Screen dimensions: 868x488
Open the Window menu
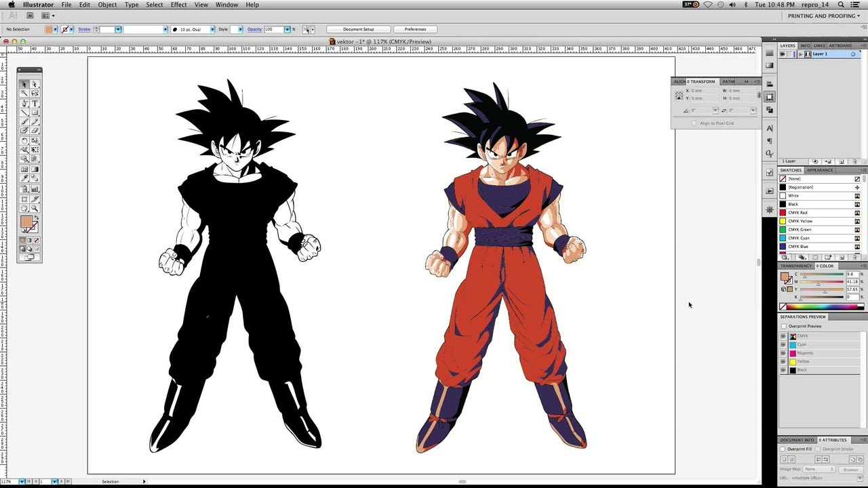(x=226, y=5)
